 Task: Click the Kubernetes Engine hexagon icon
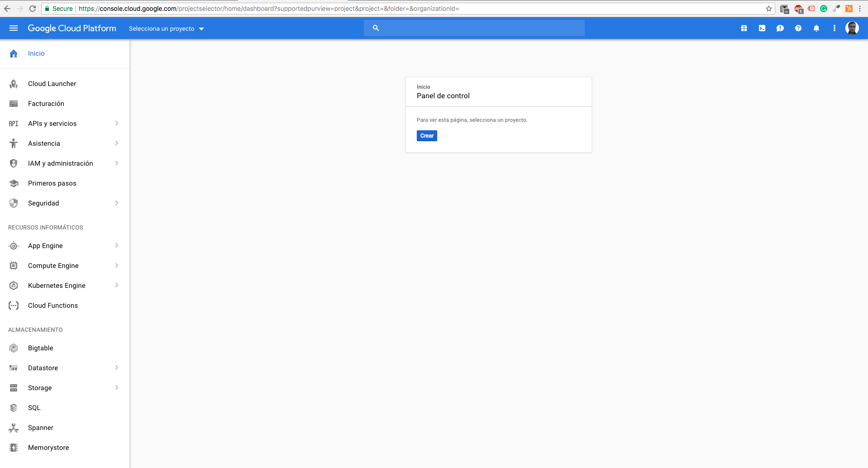pyautogui.click(x=14, y=286)
